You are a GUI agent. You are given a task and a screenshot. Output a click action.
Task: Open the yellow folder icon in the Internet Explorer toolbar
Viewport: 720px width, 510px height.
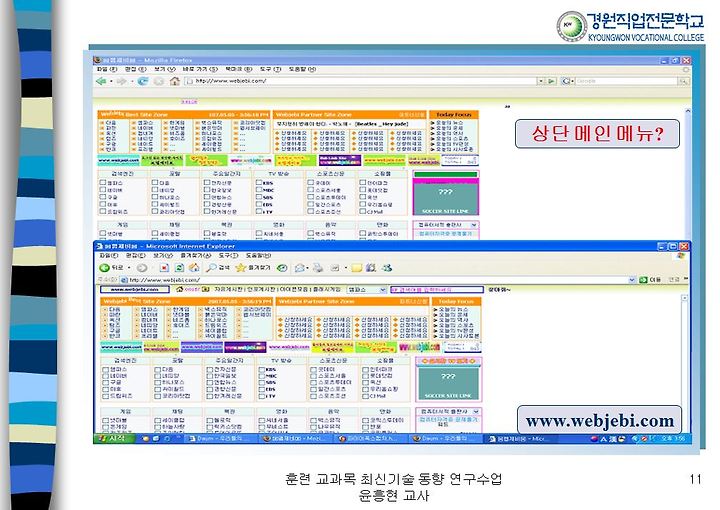click(357, 268)
